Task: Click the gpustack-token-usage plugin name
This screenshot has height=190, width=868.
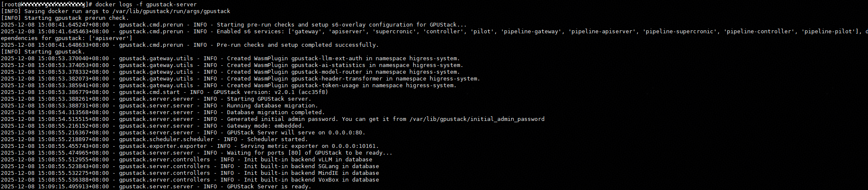Action: (325, 86)
